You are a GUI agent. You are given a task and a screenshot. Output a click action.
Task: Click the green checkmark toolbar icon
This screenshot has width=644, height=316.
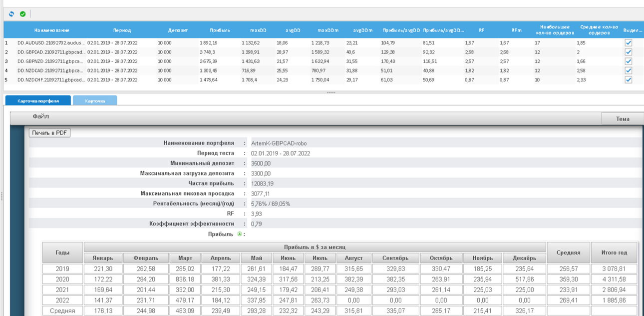coord(22,14)
